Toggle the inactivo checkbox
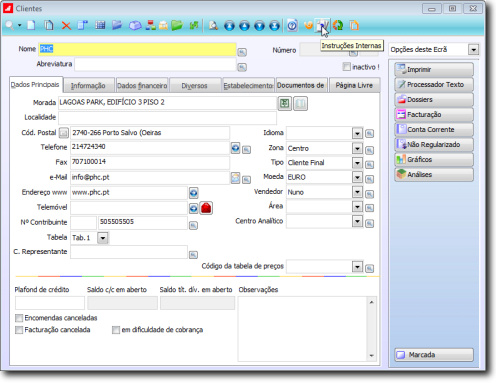496x383 pixels. click(347, 66)
